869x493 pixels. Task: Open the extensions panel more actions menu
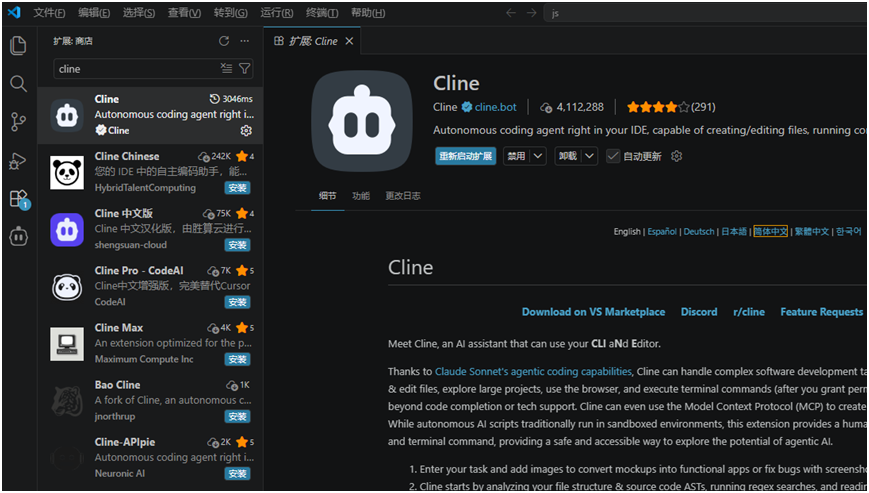tap(244, 41)
